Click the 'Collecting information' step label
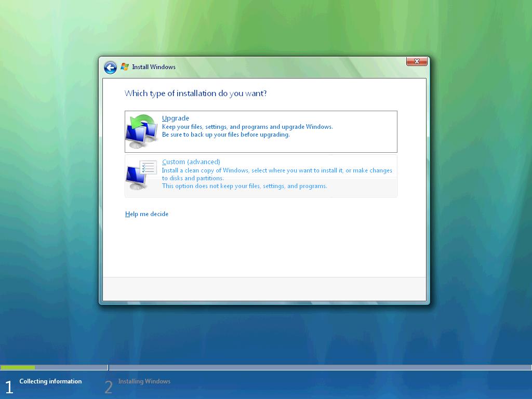 50,381
